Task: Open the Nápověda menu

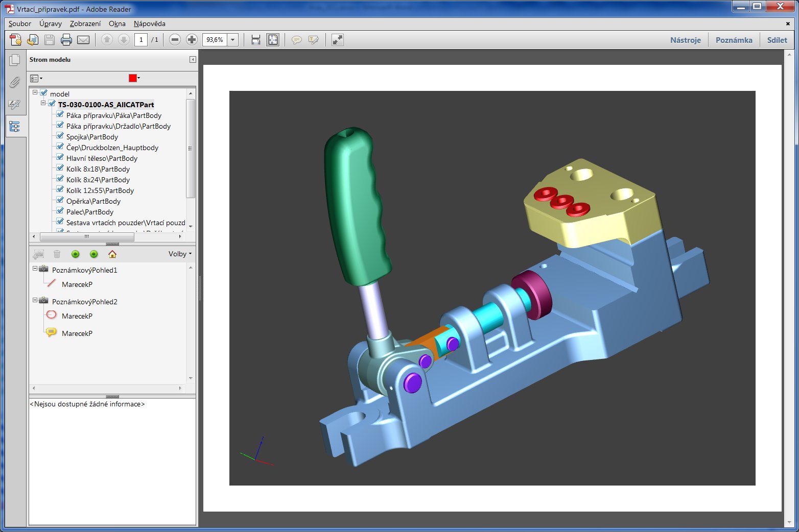Action: point(149,23)
